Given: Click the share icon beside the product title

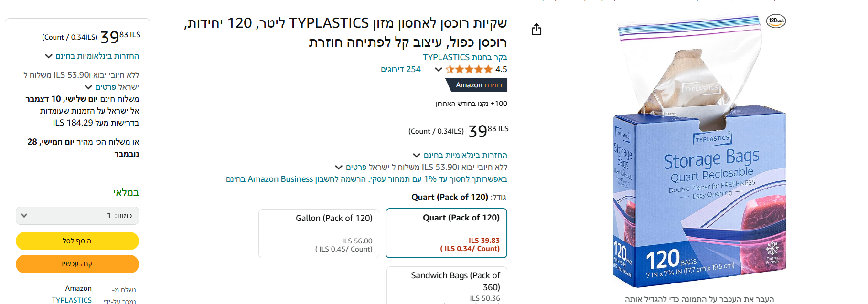Looking at the screenshot, I should (x=536, y=30).
